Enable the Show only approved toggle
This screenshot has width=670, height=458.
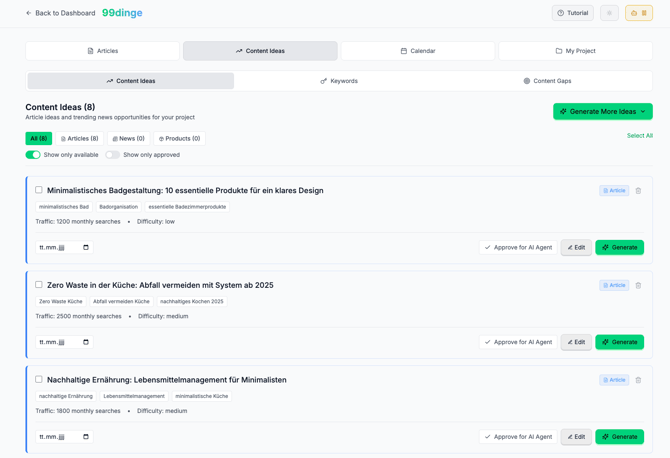[x=112, y=155]
